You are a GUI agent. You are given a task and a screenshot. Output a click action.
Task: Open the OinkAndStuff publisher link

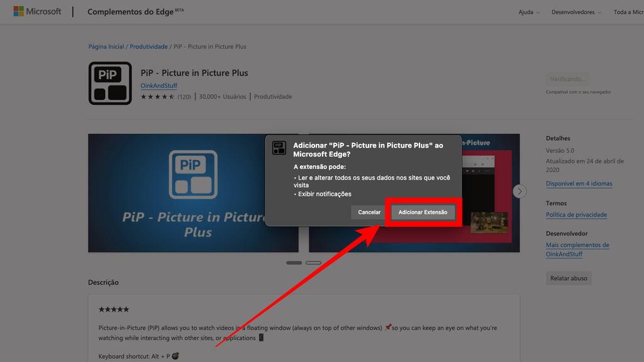159,85
